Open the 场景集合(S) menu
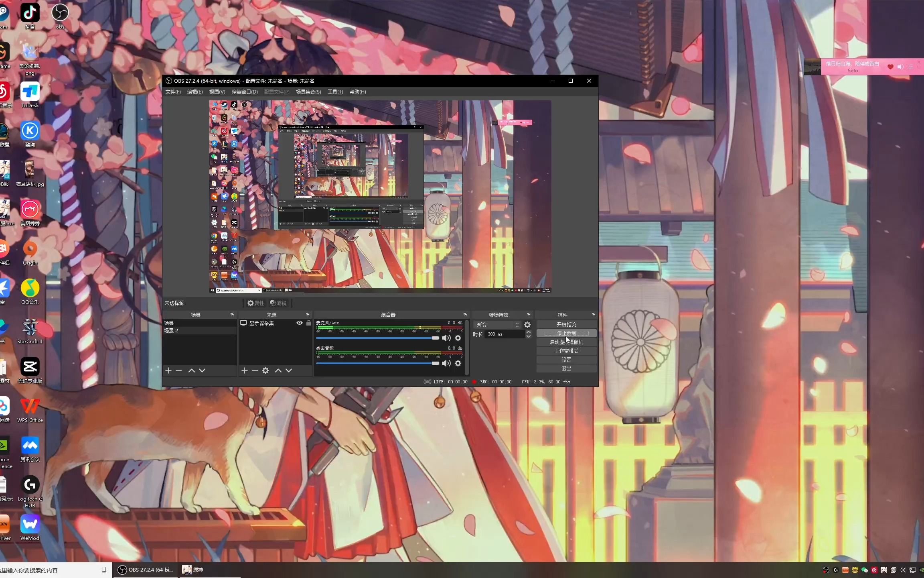 point(308,92)
